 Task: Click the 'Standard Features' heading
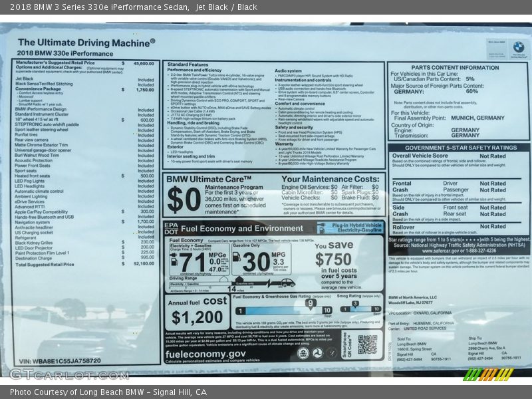[x=188, y=65]
